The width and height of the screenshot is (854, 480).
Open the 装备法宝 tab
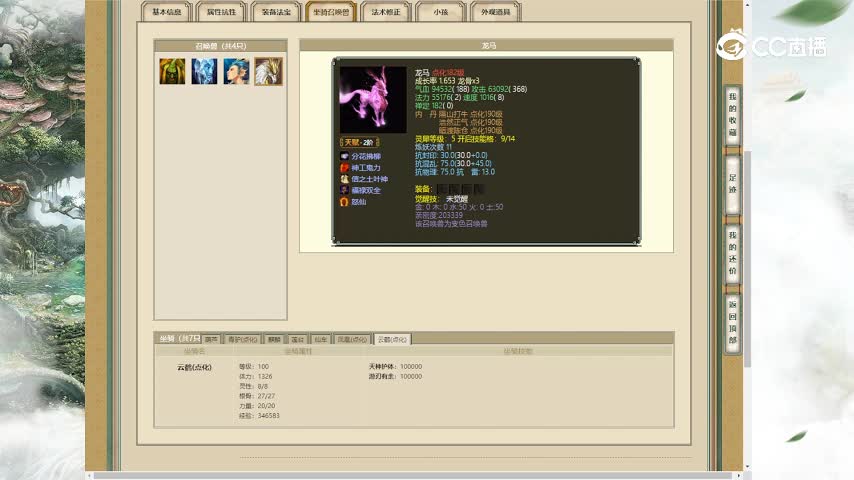pyautogui.click(x=276, y=11)
